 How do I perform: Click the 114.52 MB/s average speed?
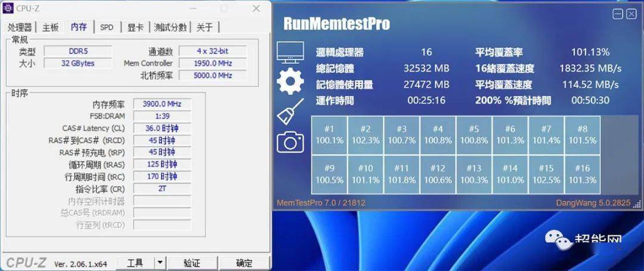tap(590, 85)
